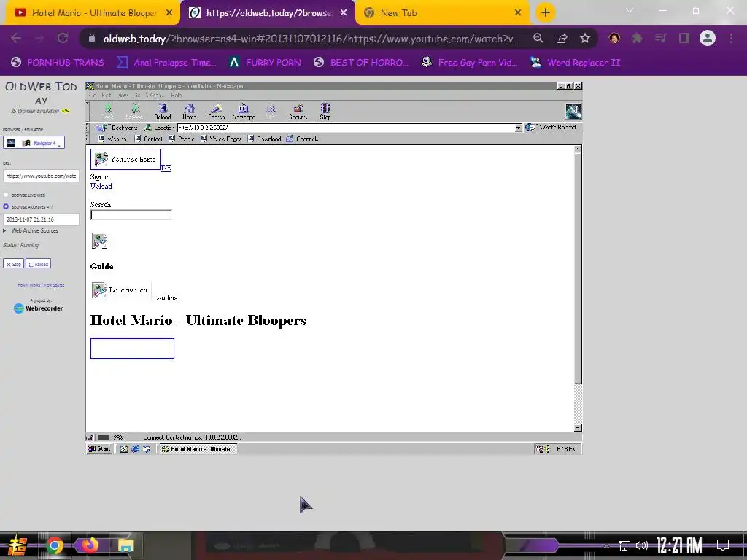Click the YouTube Search text field
Viewport: 747px width, 560px height.
[x=131, y=215]
